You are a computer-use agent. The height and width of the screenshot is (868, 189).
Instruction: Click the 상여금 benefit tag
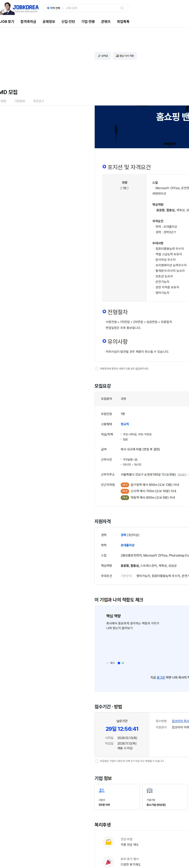pos(103,56)
